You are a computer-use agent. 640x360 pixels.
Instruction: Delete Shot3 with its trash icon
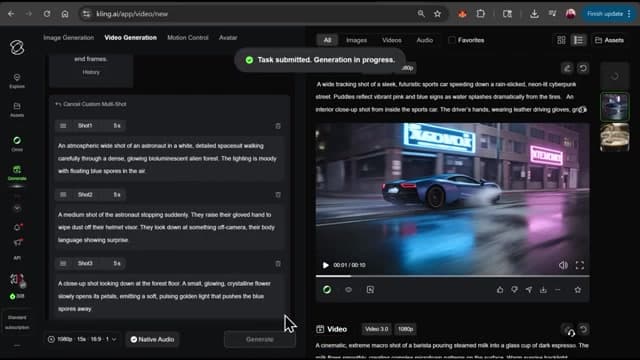[278, 264]
